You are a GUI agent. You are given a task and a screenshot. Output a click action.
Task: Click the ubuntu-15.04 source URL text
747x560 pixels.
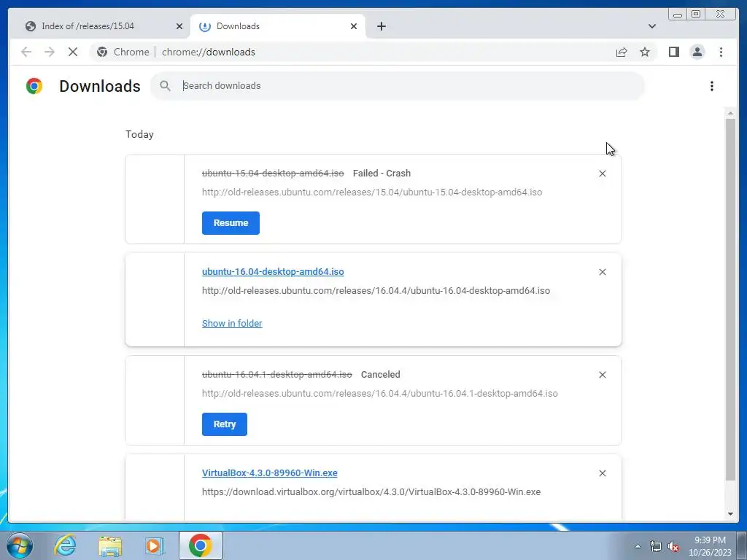click(372, 192)
